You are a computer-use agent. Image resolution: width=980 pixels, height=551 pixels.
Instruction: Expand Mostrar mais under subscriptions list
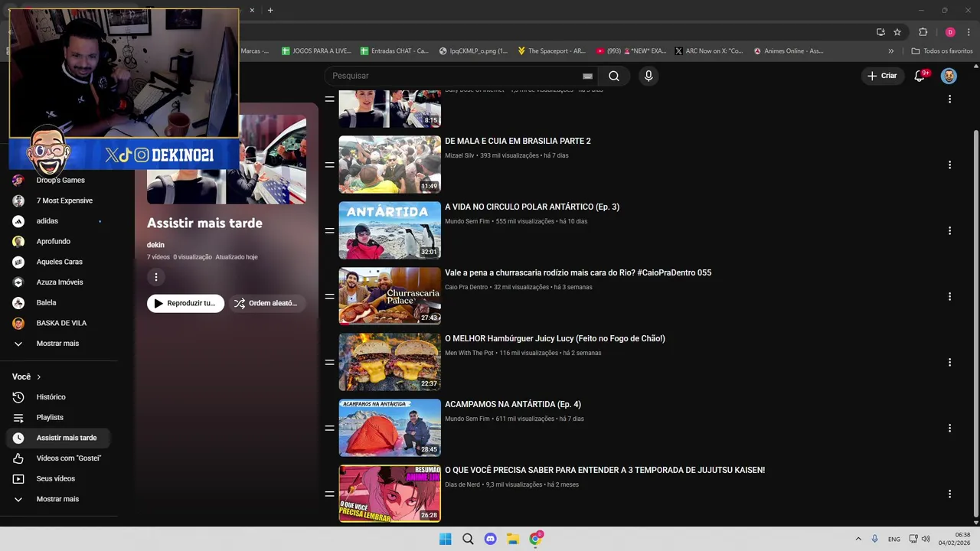[59, 344]
